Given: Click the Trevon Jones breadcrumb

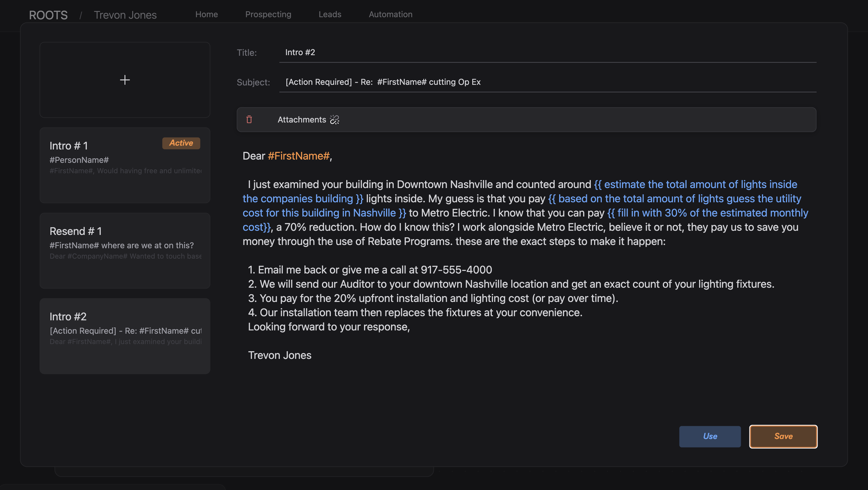Looking at the screenshot, I should (x=125, y=15).
